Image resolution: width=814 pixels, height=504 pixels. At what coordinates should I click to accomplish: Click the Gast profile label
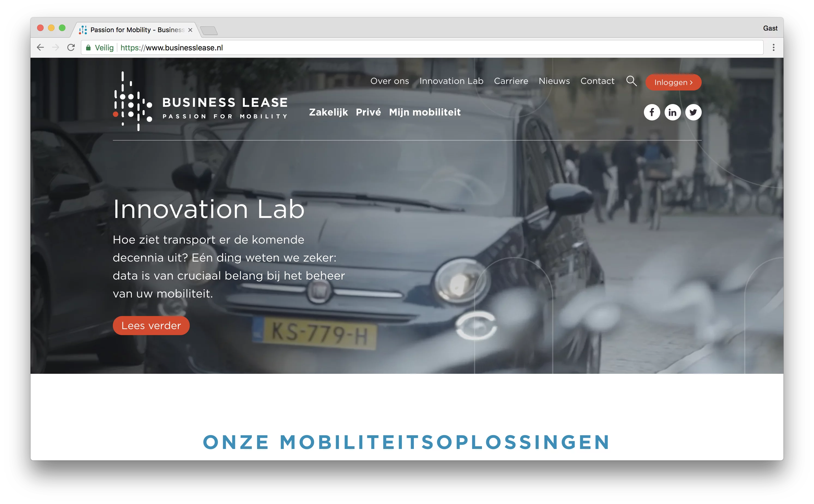click(x=770, y=28)
